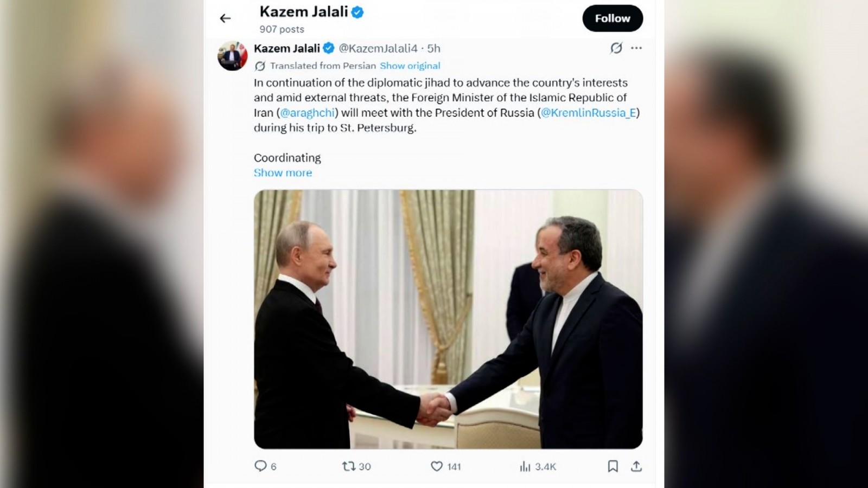Click the Grok icon on the post
The height and width of the screenshot is (488, 868).
tap(616, 48)
